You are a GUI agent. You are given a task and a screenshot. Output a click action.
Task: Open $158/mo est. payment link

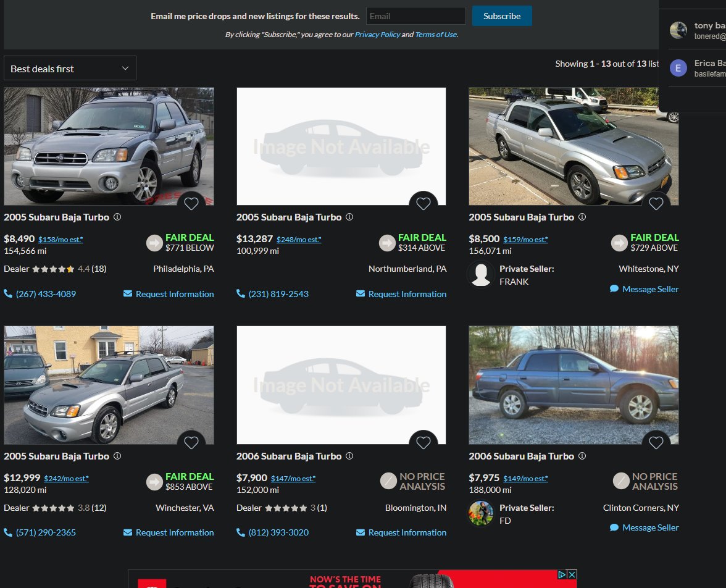point(60,240)
